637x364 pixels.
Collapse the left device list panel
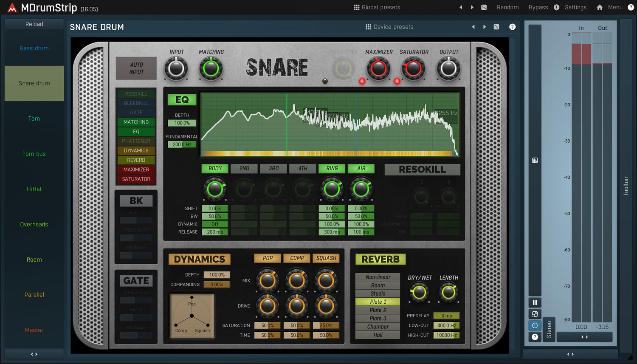pos(34,354)
